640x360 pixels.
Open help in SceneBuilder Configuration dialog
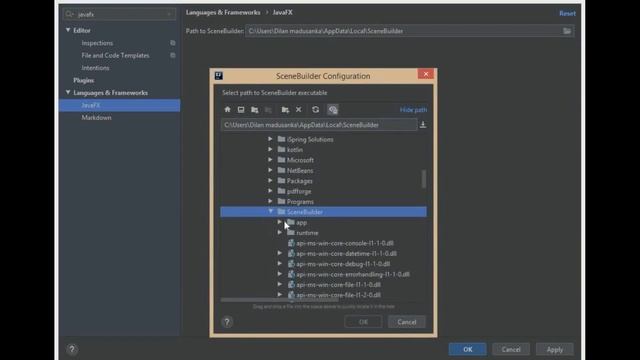(227, 322)
